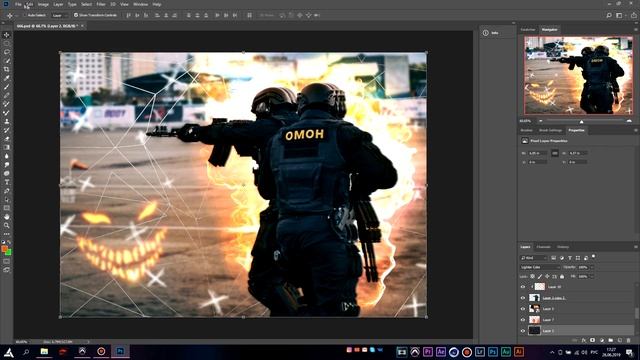This screenshot has width=640, height=360.
Task: Open the Auto-Select Layer dropdown
Action: tap(60, 15)
